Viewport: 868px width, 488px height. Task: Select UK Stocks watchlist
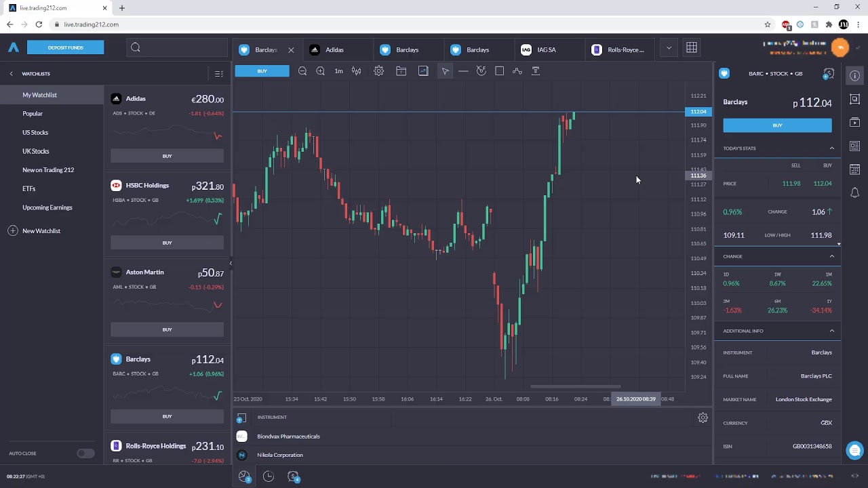tap(36, 151)
